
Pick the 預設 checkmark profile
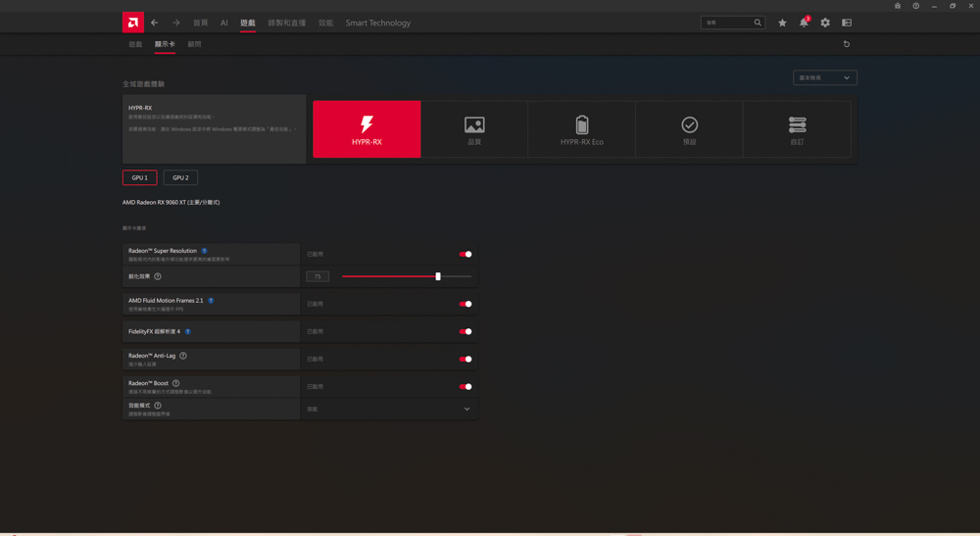click(x=689, y=129)
